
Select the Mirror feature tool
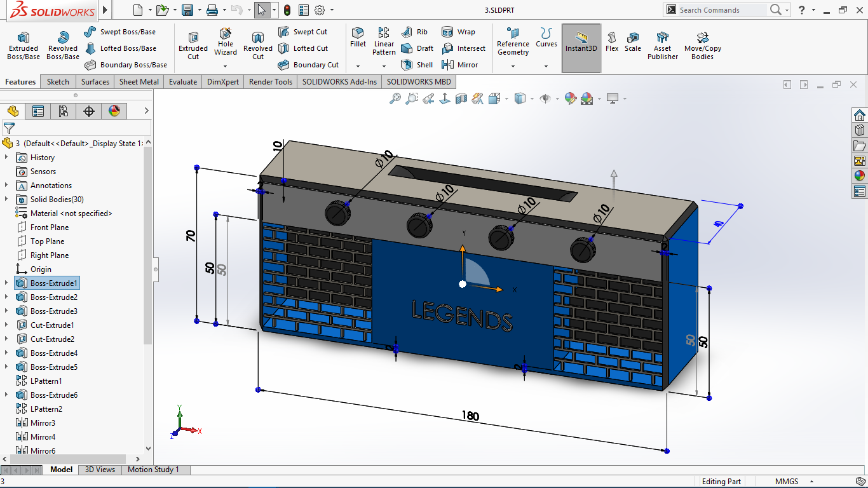pyautogui.click(x=460, y=65)
